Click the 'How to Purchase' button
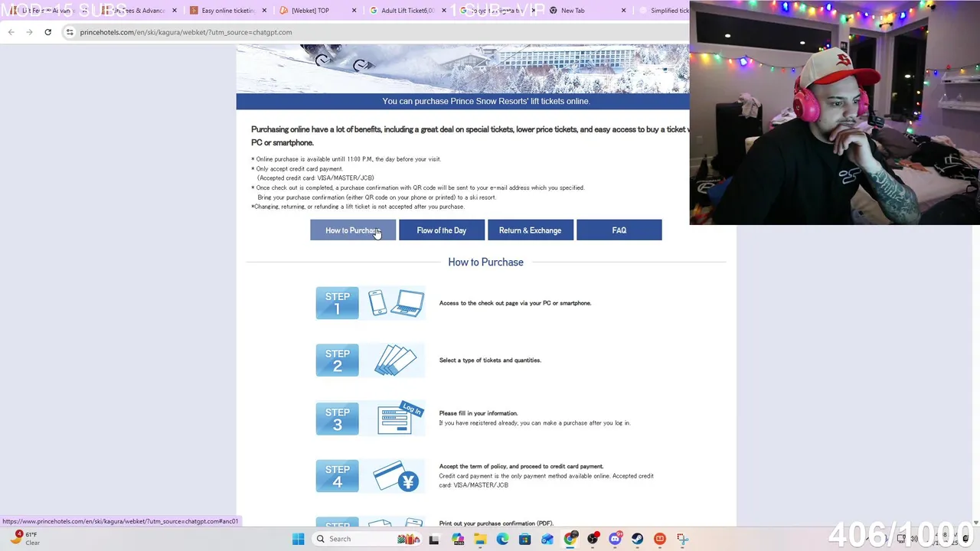The image size is (980, 551). click(x=353, y=230)
